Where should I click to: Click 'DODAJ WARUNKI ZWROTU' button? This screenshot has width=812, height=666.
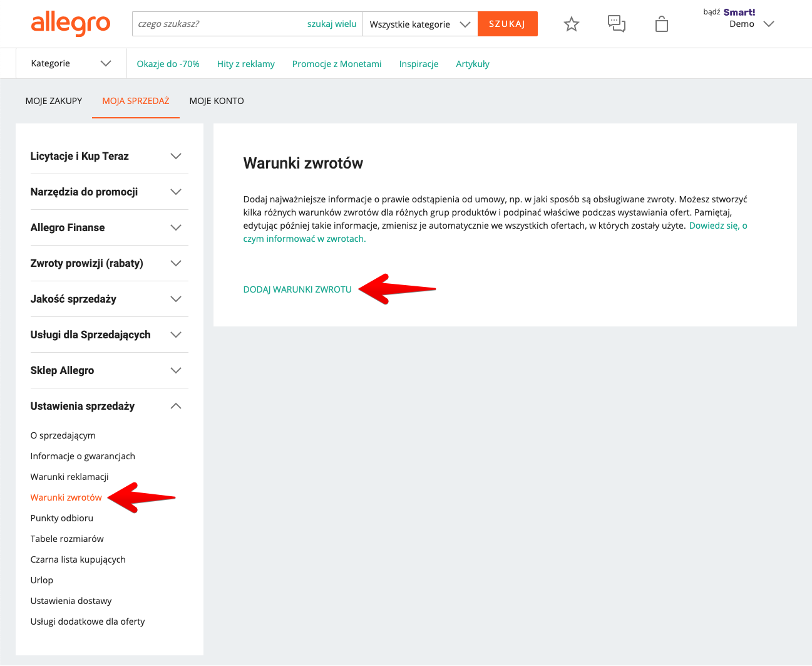click(297, 289)
